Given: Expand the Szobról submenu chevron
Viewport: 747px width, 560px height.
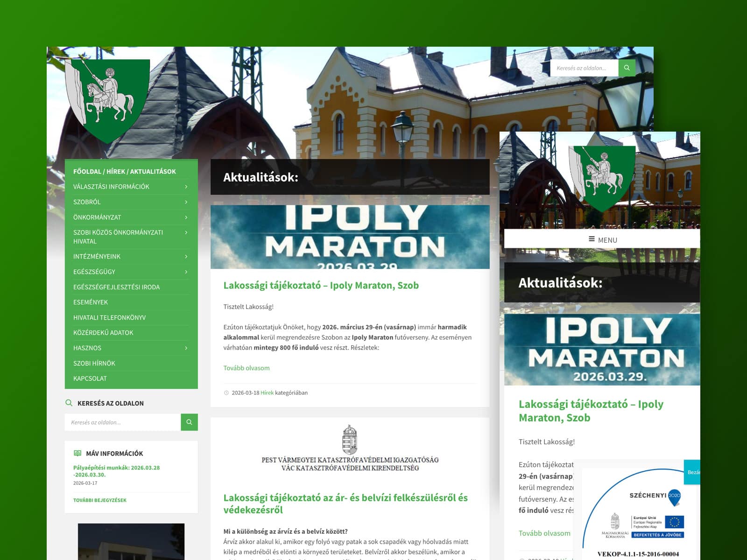Looking at the screenshot, I should coord(186,202).
